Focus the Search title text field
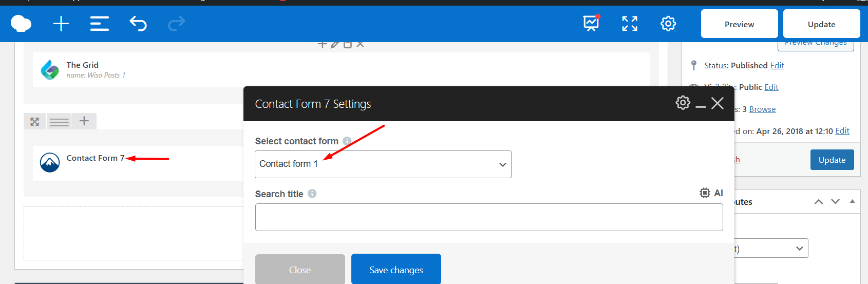The width and height of the screenshot is (868, 284). pyautogui.click(x=488, y=218)
